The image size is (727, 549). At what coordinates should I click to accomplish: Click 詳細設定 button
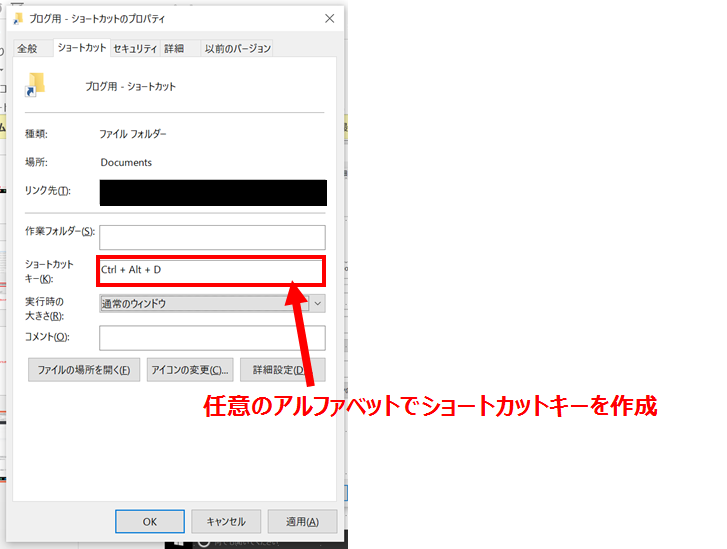(x=283, y=370)
